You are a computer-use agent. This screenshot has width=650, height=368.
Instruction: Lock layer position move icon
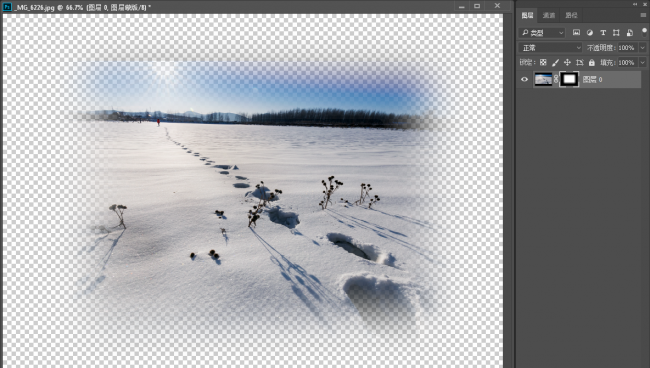pyautogui.click(x=567, y=63)
